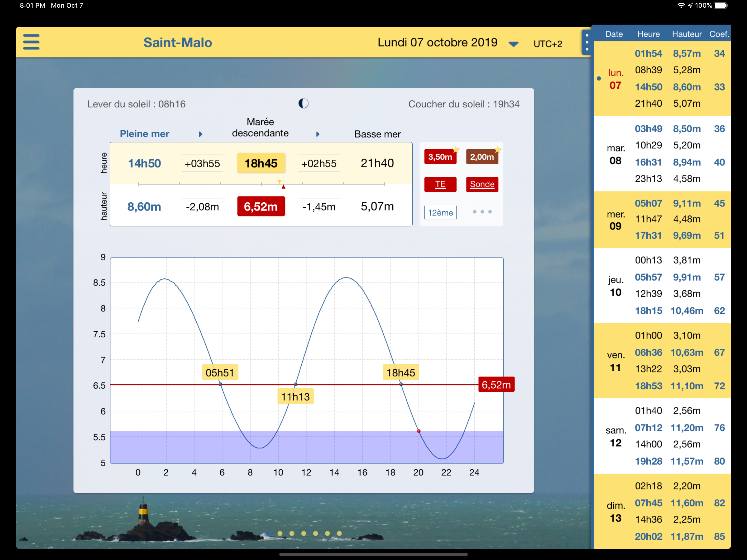Click the arrow after Marée descendante
The width and height of the screenshot is (747, 560).
(317, 134)
